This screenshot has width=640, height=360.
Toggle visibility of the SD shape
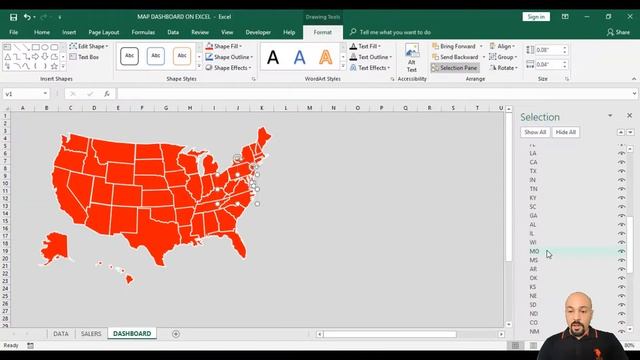[x=621, y=305]
